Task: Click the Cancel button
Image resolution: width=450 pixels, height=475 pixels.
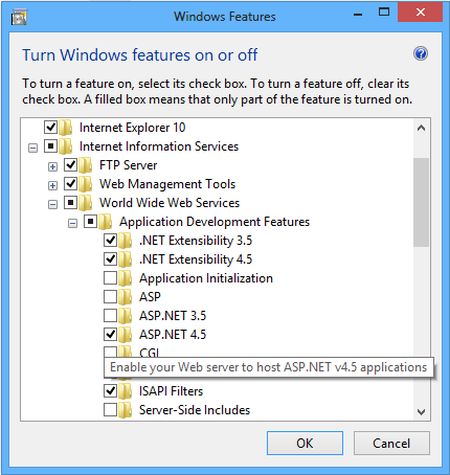Action: coord(392,443)
